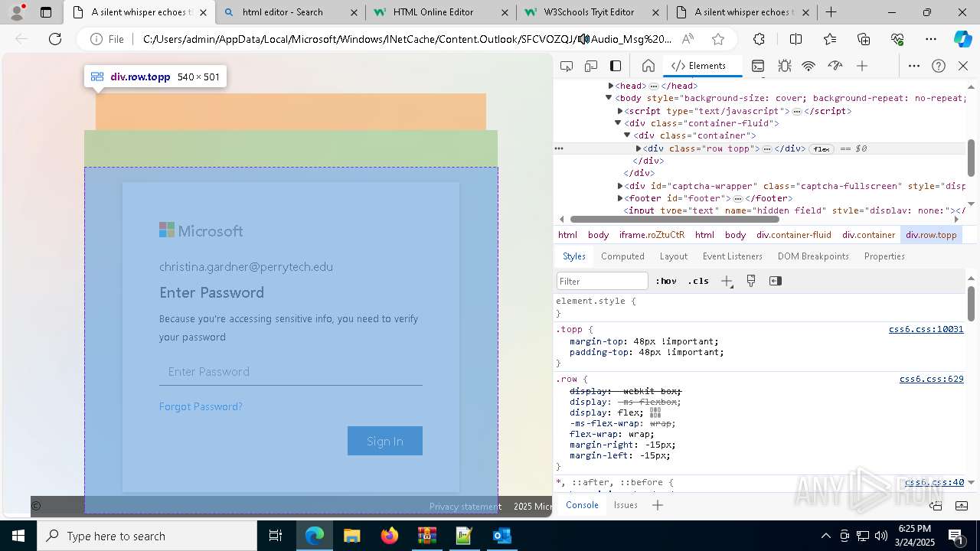
Task: Add a tool to the drawer with plus
Action: coord(658,505)
